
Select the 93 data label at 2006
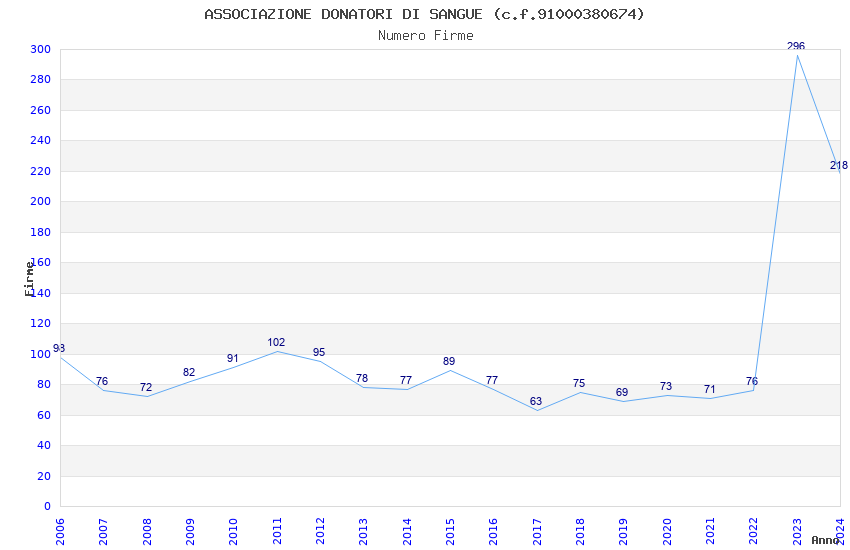pyautogui.click(x=59, y=348)
